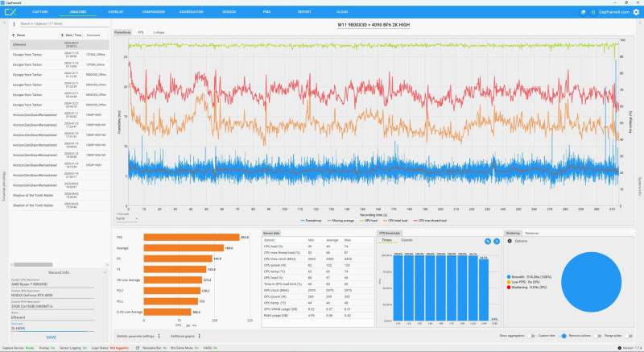
Task: Open the capture list three-dot menu
Action: [x=14, y=24]
